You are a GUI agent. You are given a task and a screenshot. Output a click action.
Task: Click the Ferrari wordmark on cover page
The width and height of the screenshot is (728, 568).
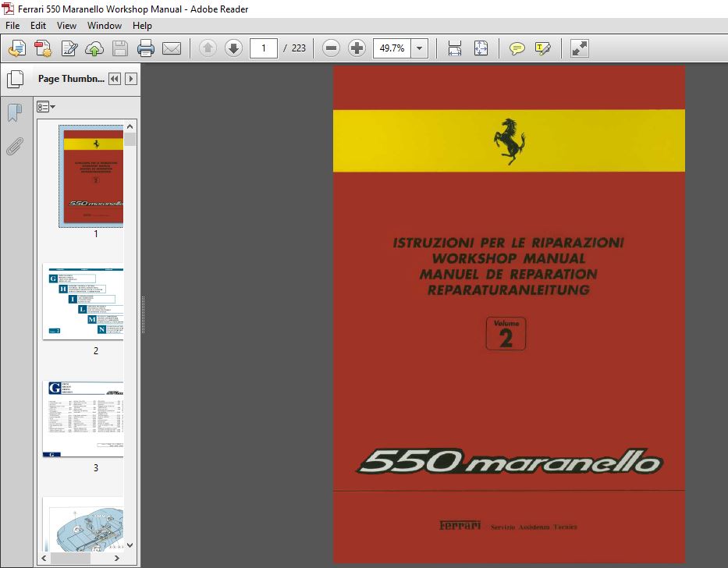[460, 525]
